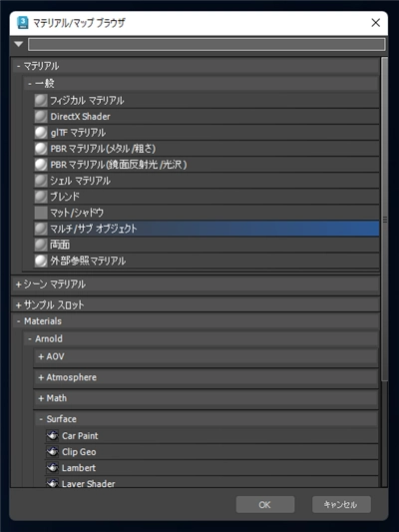Click the ブレンド material icon
Screen dimensions: 399x532
point(41,197)
